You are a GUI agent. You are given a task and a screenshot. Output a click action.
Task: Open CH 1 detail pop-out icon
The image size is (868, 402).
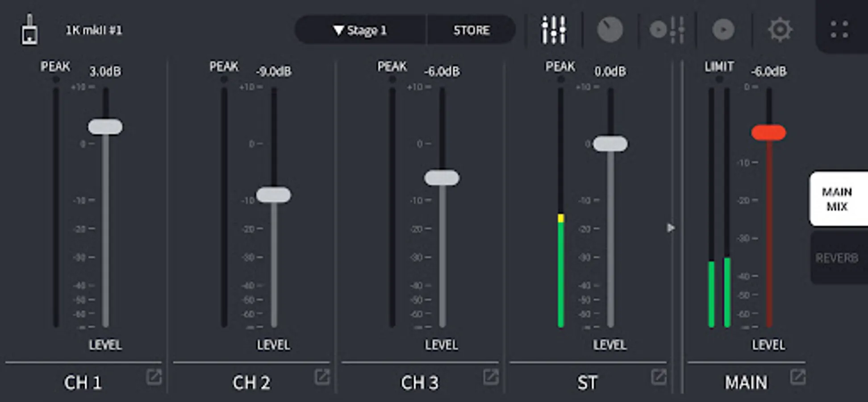pyautogui.click(x=154, y=377)
